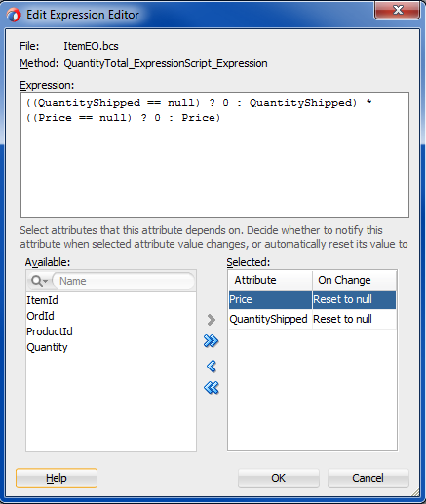The height and width of the screenshot is (504, 426).
Task: Open the search magnifier dropdown in Available
Action: [x=40, y=281]
